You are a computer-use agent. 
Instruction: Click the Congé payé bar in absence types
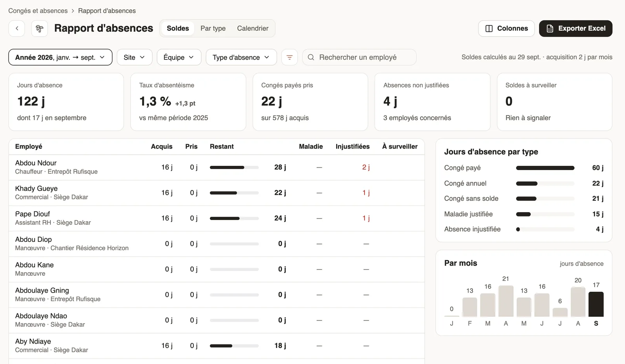pos(545,168)
